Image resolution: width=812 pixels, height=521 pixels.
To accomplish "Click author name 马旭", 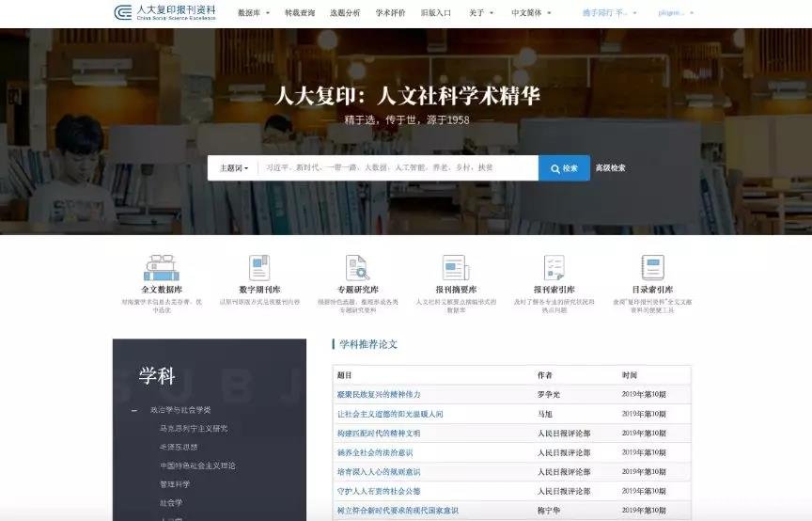I will click(x=545, y=414).
